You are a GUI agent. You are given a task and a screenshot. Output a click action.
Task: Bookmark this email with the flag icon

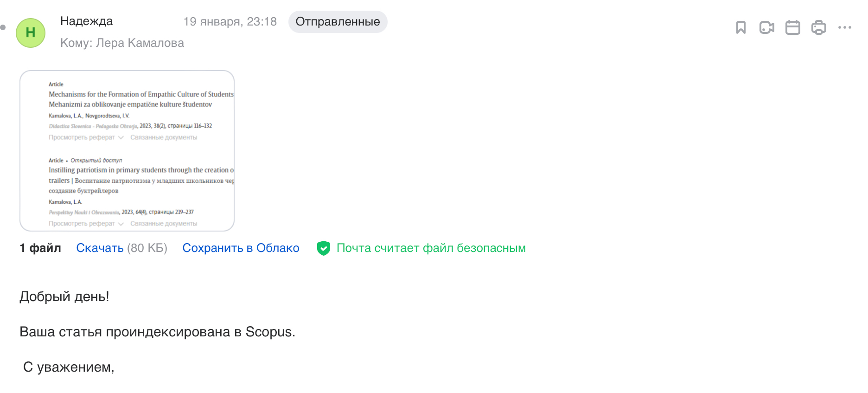pos(740,28)
